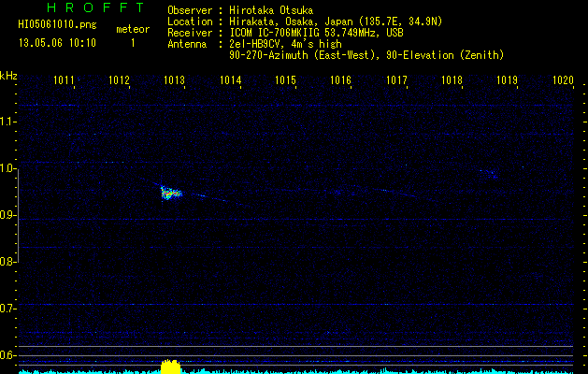This screenshot has height=374, width=588.
Task: Click the kHz axis label
Action: point(8,76)
